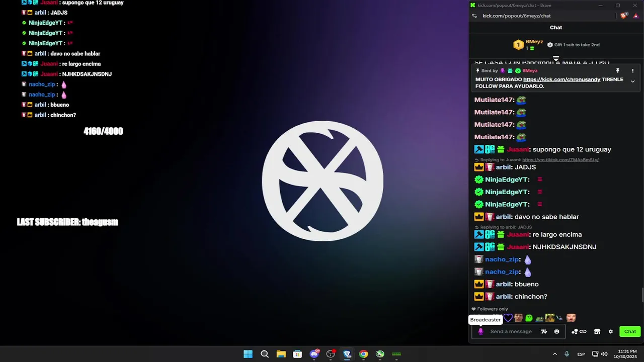This screenshot has width=644, height=362.
Task: Unpin the pinned message using pin icon
Action: (x=618, y=71)
